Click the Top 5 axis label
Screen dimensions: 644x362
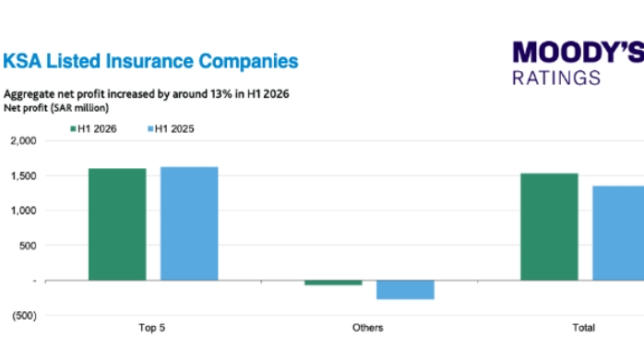click(151, 328)
